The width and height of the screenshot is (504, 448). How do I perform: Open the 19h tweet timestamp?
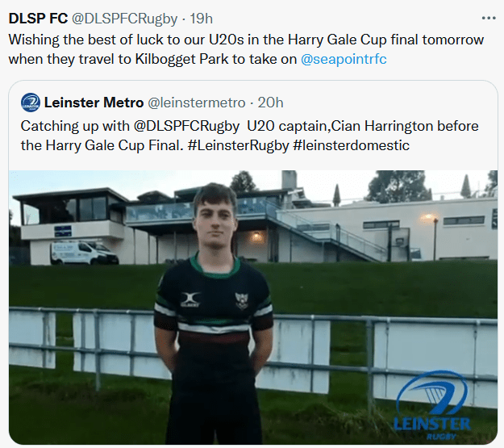point(201,18)
